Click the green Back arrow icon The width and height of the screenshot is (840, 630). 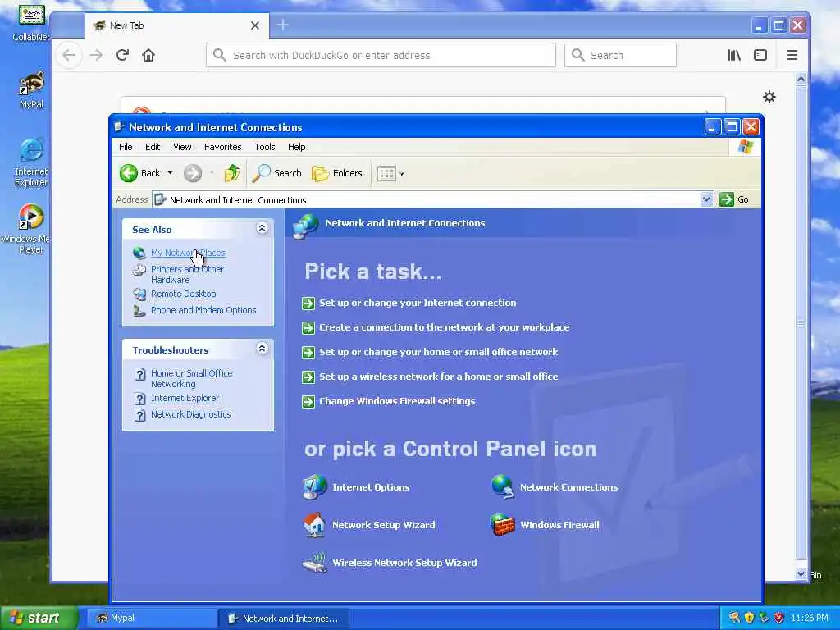129,173
